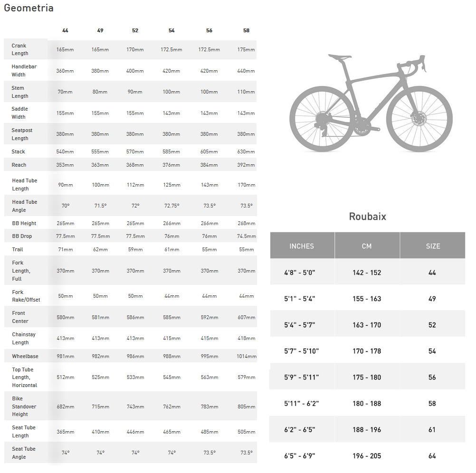Viewport: 476px width, 473px height.
Task: Click the CM column header
Action: point(367,246)
